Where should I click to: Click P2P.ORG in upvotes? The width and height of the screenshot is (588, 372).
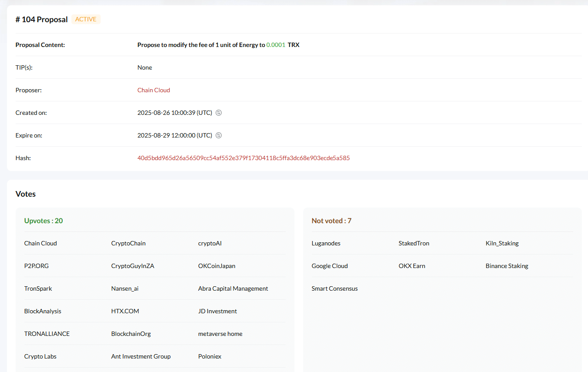pyautogui.click(x=37, y=266)
